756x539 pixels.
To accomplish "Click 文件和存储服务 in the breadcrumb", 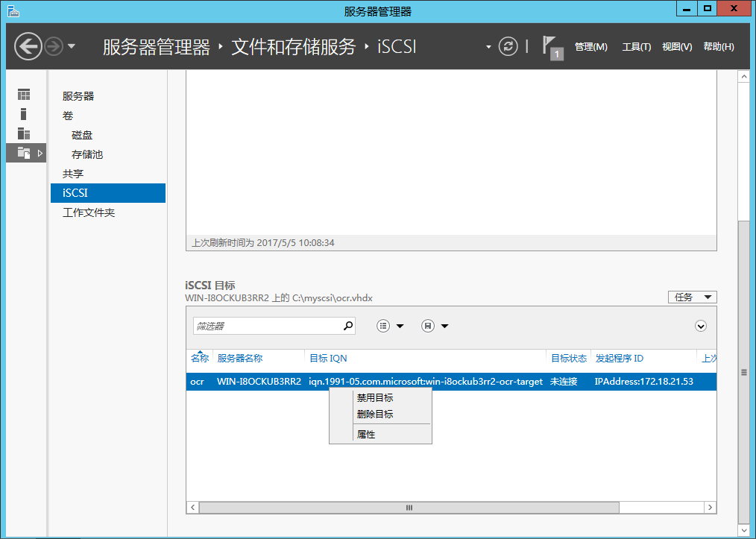I will tap(293, 47).
